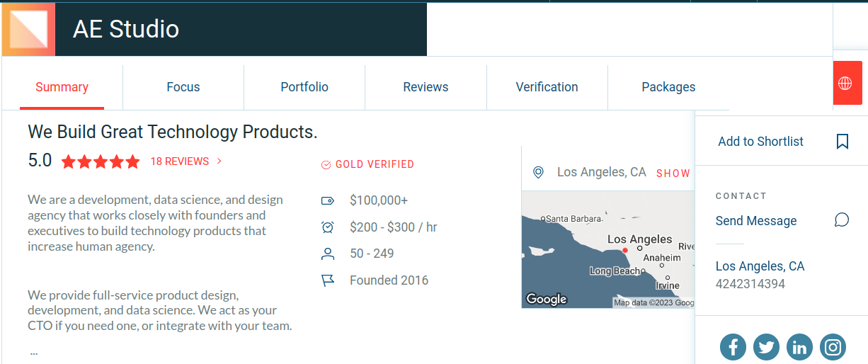The image size is (868, 364).
Task: Click the AE Studio logo thumbnail
Action: [29, 29]
